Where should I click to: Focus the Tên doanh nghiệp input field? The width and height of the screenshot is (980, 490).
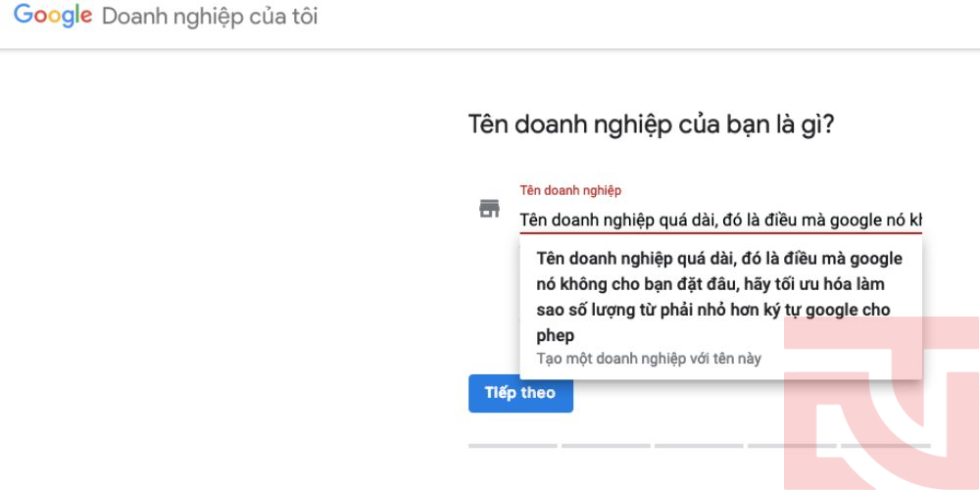click(720, 220)
